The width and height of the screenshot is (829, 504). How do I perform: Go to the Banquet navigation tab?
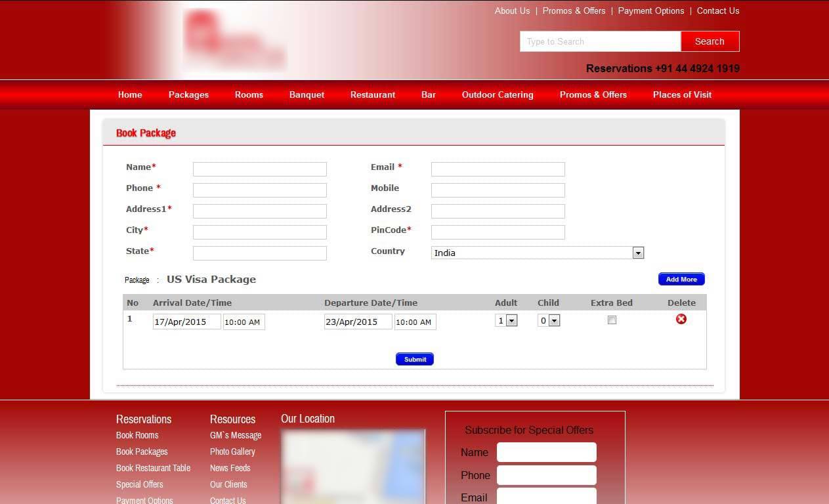(x=307, y=94)
